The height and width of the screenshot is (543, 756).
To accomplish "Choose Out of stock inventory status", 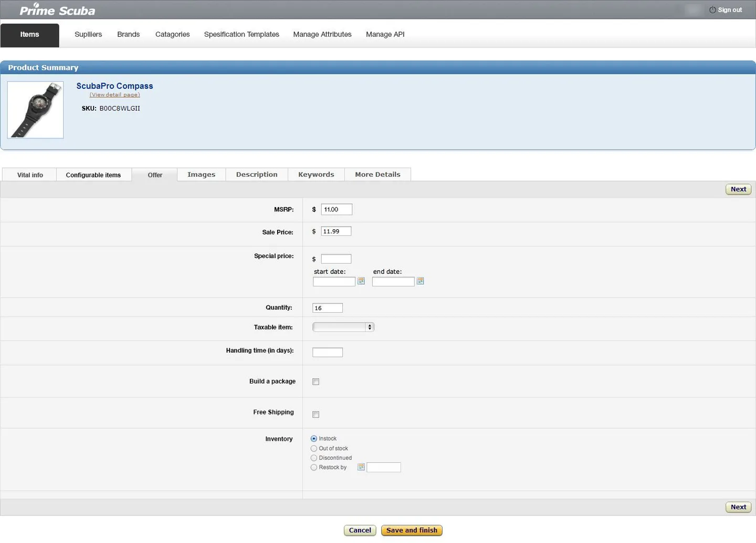I will click(x=314, y=449).
